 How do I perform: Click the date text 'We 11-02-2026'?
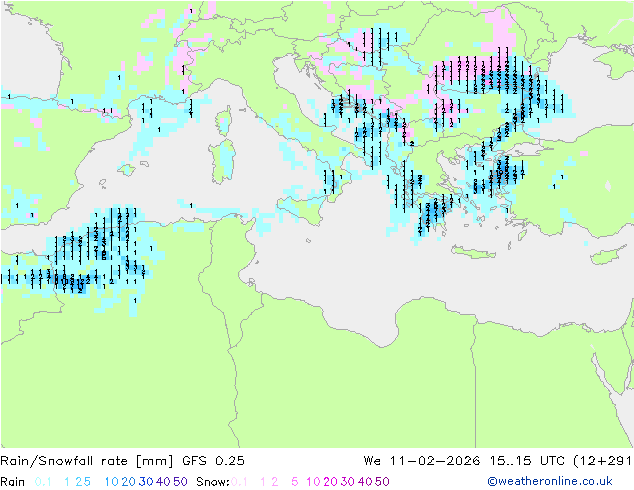(x=422, y=461)
